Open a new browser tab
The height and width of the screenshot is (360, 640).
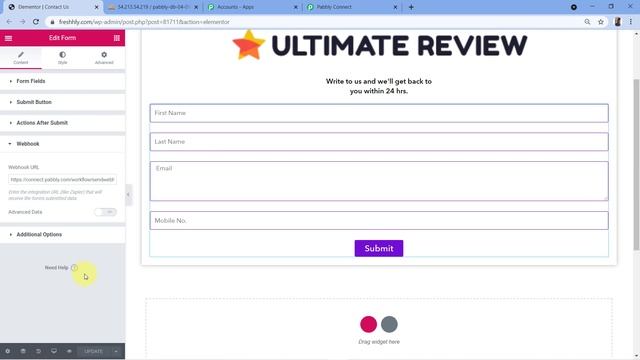(x=411, y=7)
